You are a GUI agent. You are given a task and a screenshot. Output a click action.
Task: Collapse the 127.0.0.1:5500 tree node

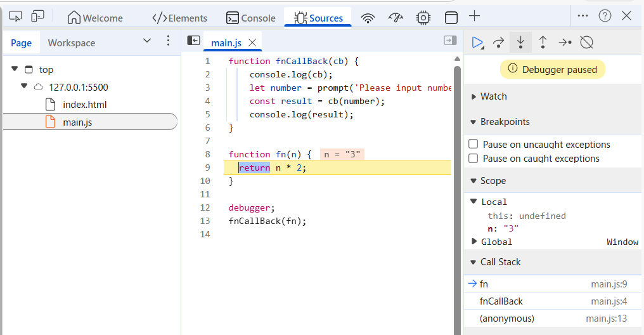tap(24, 86)
